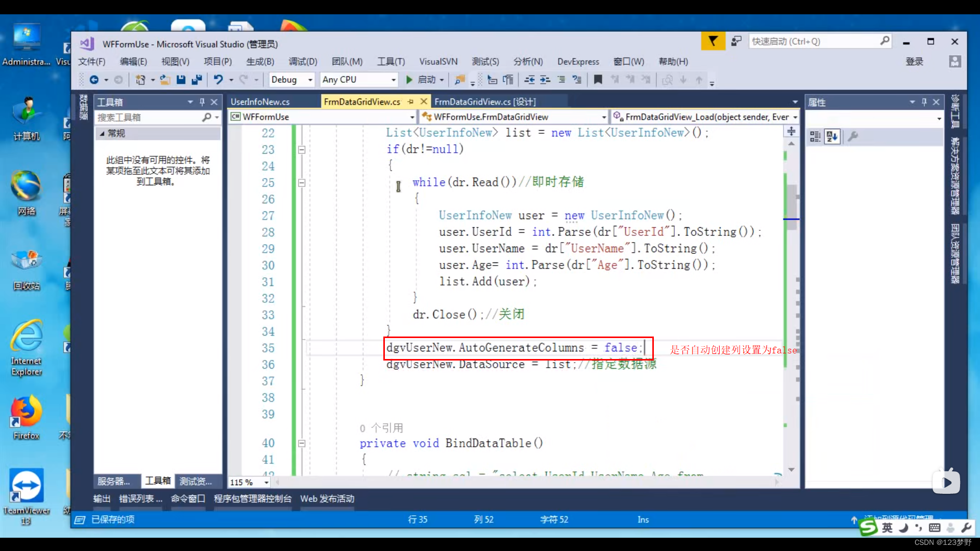Collapse the while loop region at line 25
Image resolution: width=980 pixels, height=551 pixels.
coord(302,182)
